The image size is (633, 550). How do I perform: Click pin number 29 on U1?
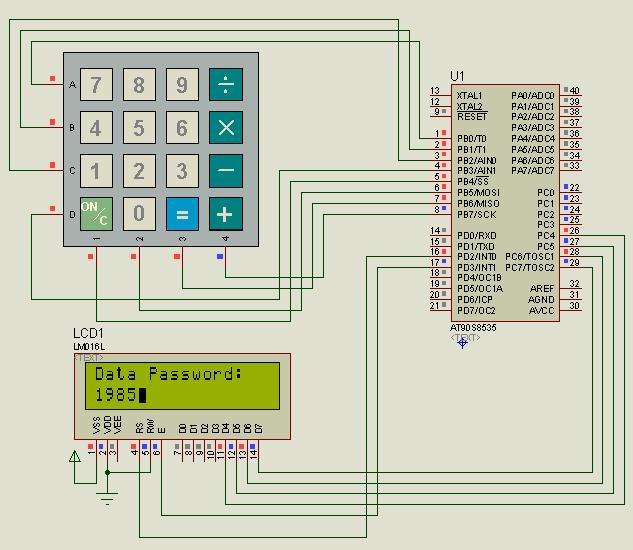coord(574,262)
